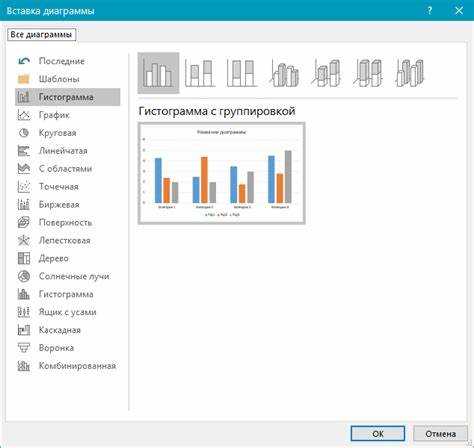
Task: Click the Комбинированная combo chart icon
Action: tap(24, 366)
